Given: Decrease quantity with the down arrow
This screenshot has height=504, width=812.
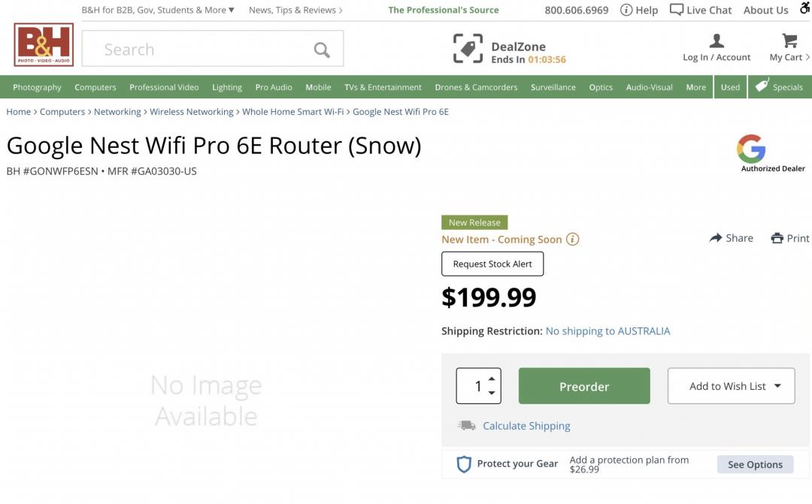Looking at the screenshot, I should (x=492, y=393).
